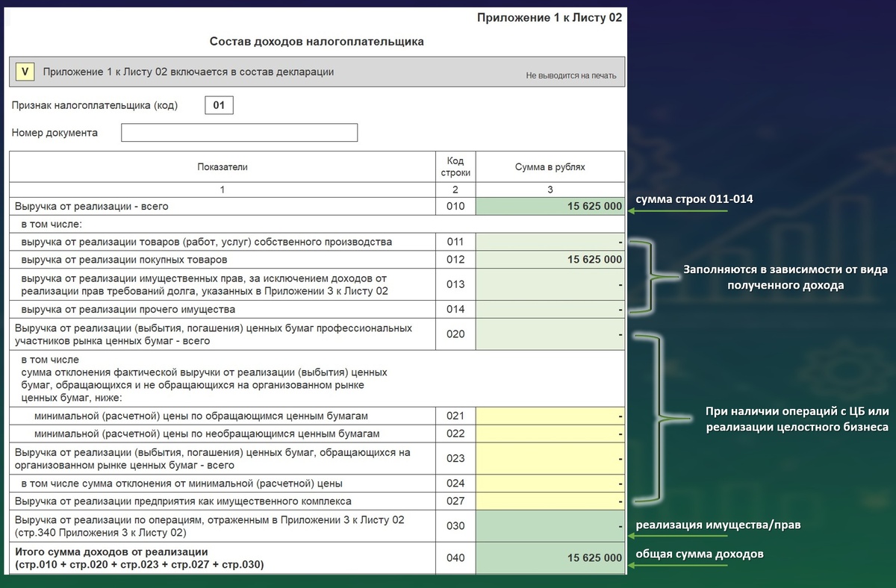Click the 'Показатели' column header
Viewport: 896px width, 588px height.
click(x=223, y=167)
